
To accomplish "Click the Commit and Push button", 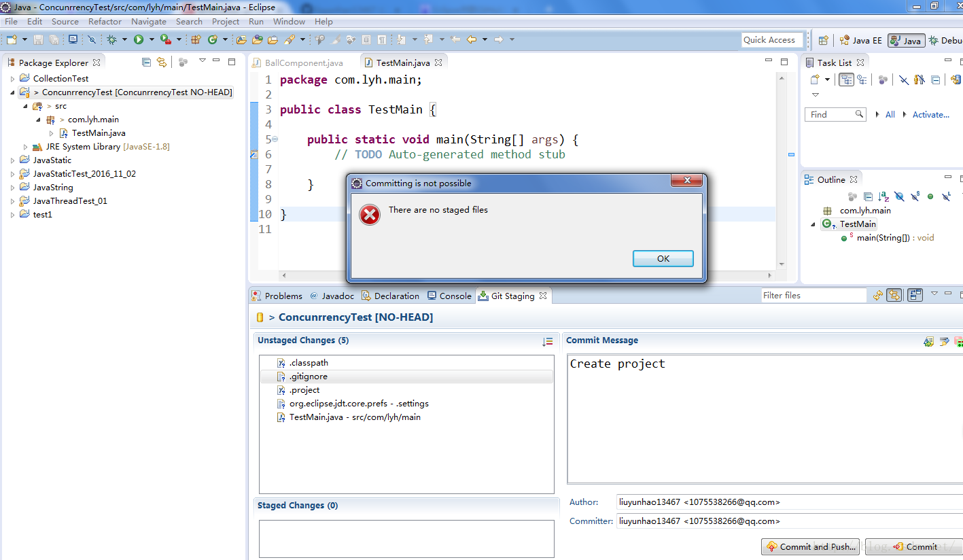I will 811,546.
